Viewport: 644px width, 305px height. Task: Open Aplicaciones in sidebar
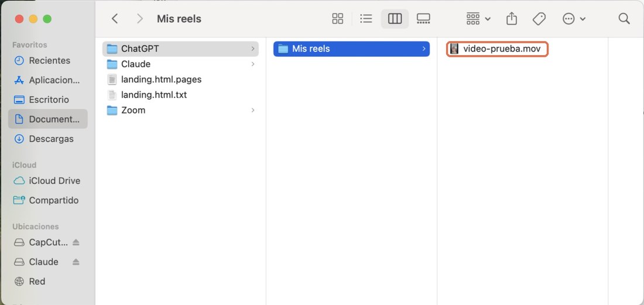47,80
